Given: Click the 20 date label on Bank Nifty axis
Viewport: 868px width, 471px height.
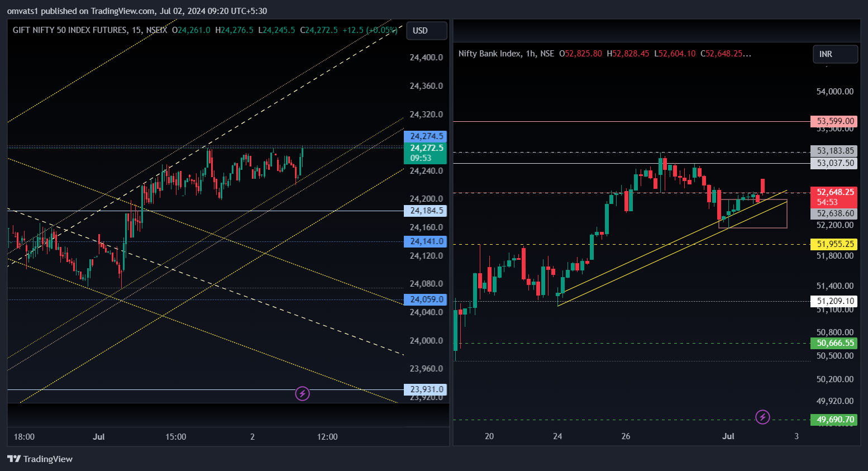Looking at the screenshot, I should 489,436.
